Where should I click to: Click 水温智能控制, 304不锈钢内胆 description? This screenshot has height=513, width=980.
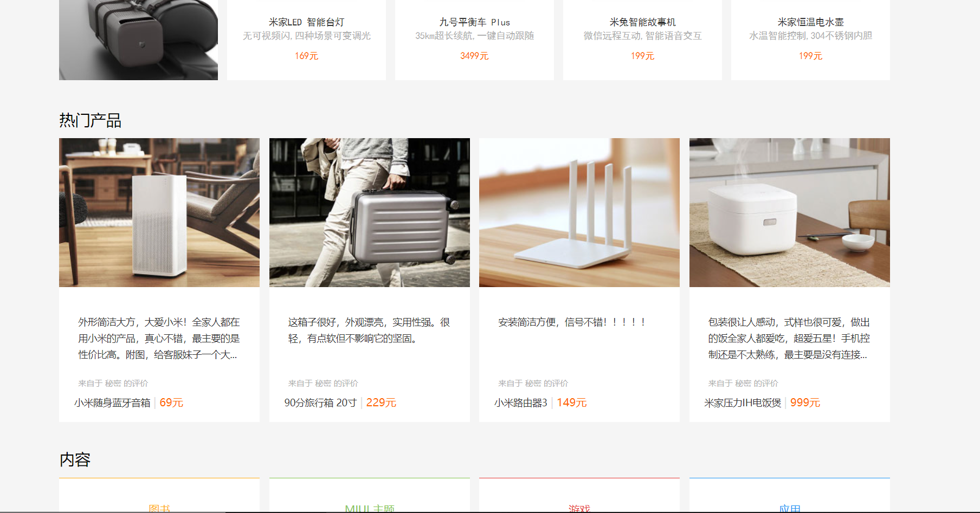click(810, 36)
